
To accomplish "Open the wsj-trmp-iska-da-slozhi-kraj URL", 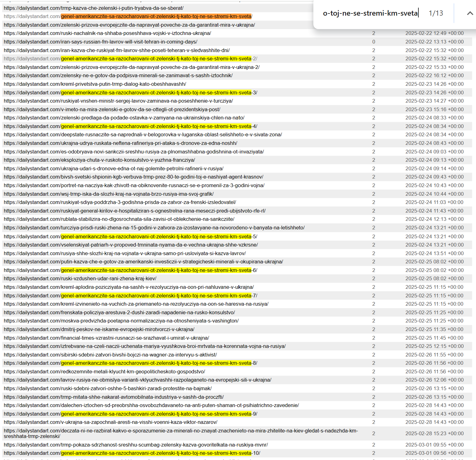I will (x=109, y=194).
